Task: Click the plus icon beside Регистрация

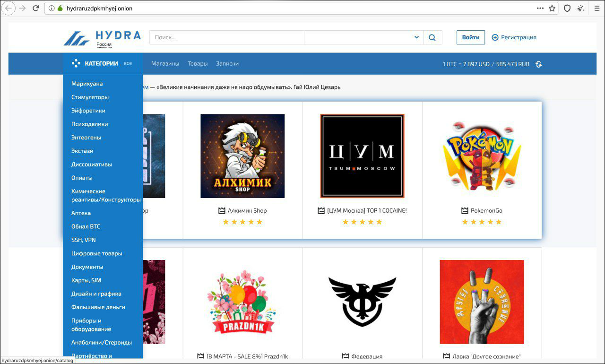Action: click(495, 37)
